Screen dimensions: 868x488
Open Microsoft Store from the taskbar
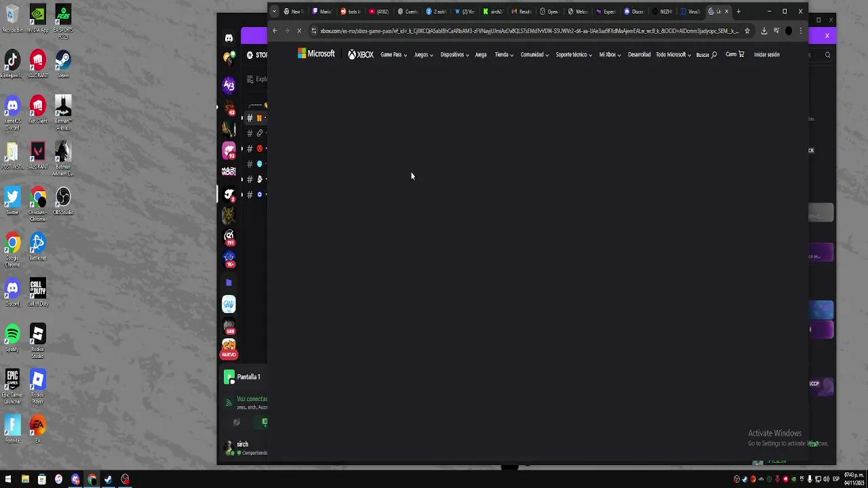pos(41,480)
